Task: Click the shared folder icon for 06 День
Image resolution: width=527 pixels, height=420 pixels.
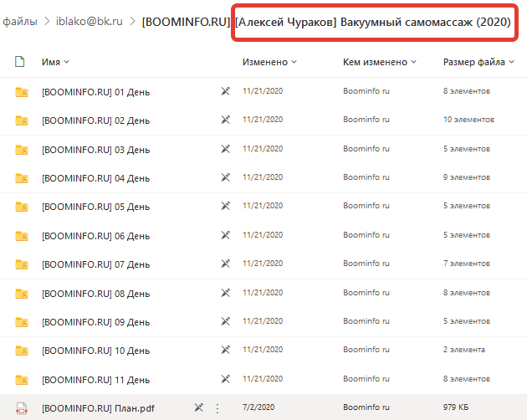Action: tap(22, 236)
